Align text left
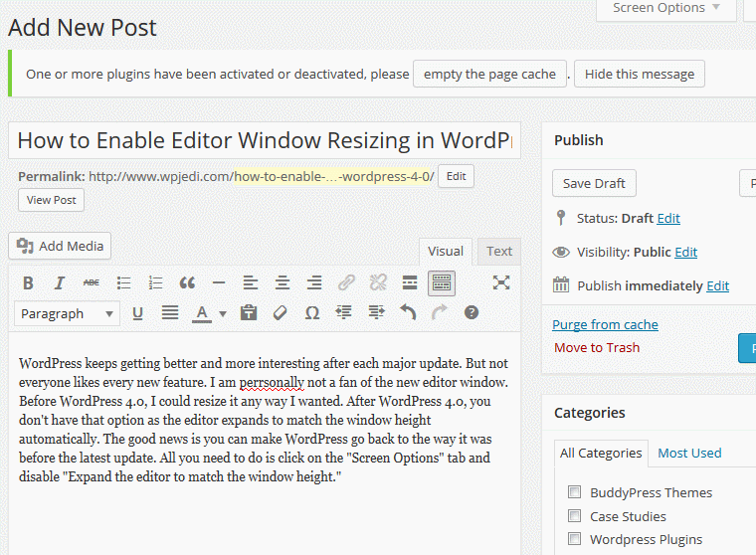 251,283
